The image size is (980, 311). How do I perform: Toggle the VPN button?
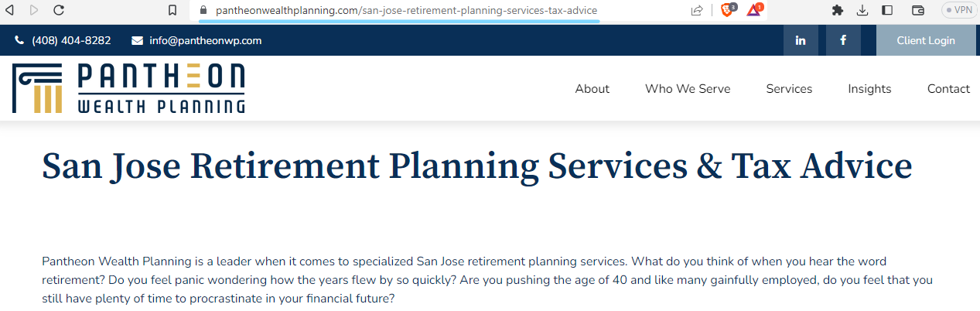959,10
